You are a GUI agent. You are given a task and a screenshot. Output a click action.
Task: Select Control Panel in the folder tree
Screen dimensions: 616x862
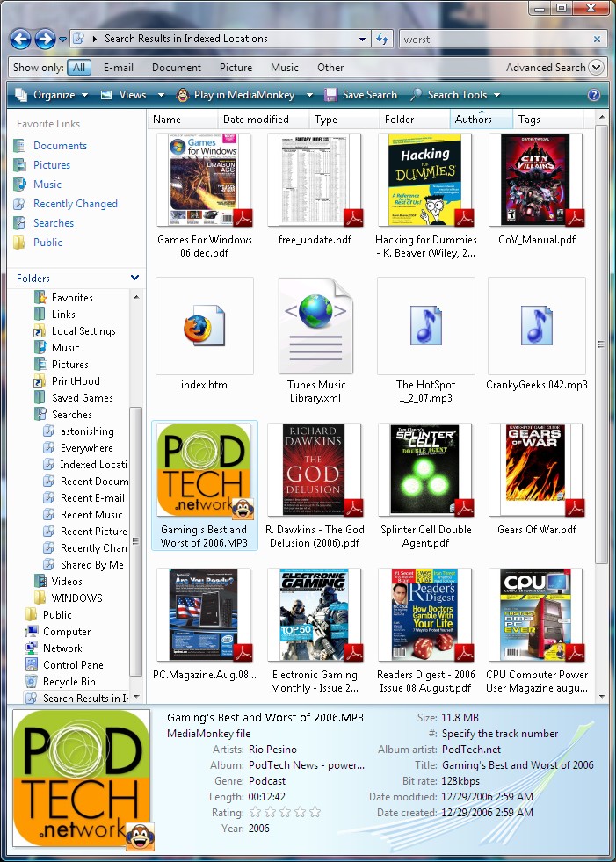pyautogui.click(x=75, y=664)
